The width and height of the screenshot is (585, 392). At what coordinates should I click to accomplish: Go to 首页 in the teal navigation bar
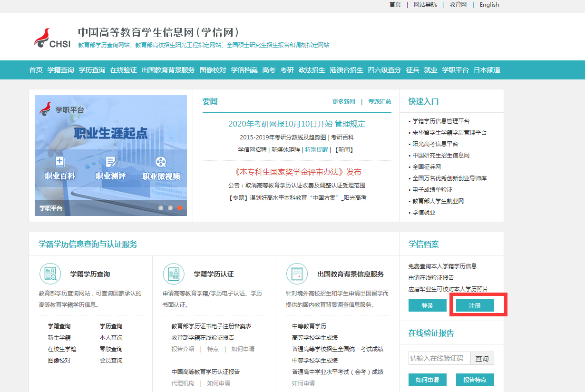(x=36, y=70)
